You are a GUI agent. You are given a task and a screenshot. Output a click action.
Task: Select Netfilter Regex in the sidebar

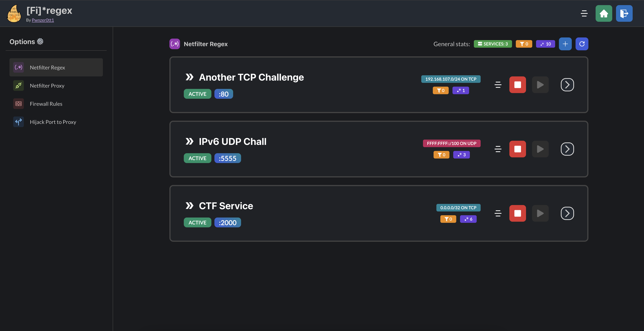(56, 67)
